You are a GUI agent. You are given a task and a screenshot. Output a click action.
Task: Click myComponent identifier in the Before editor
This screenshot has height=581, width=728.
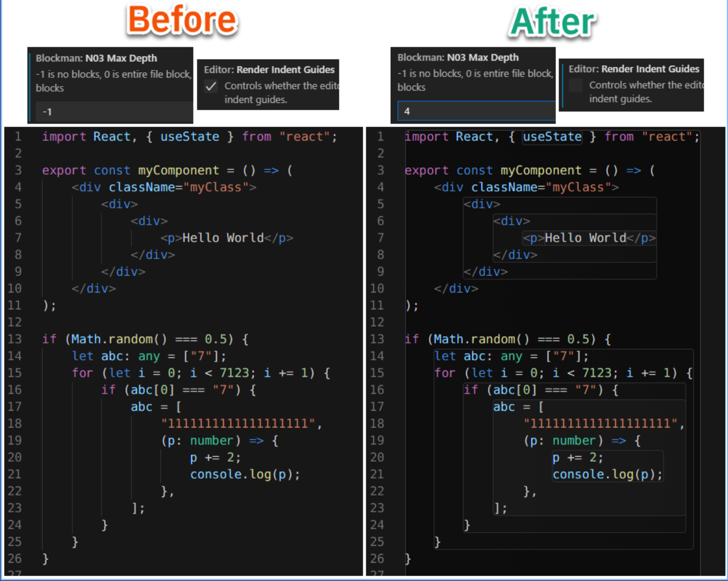click(178, 170)
